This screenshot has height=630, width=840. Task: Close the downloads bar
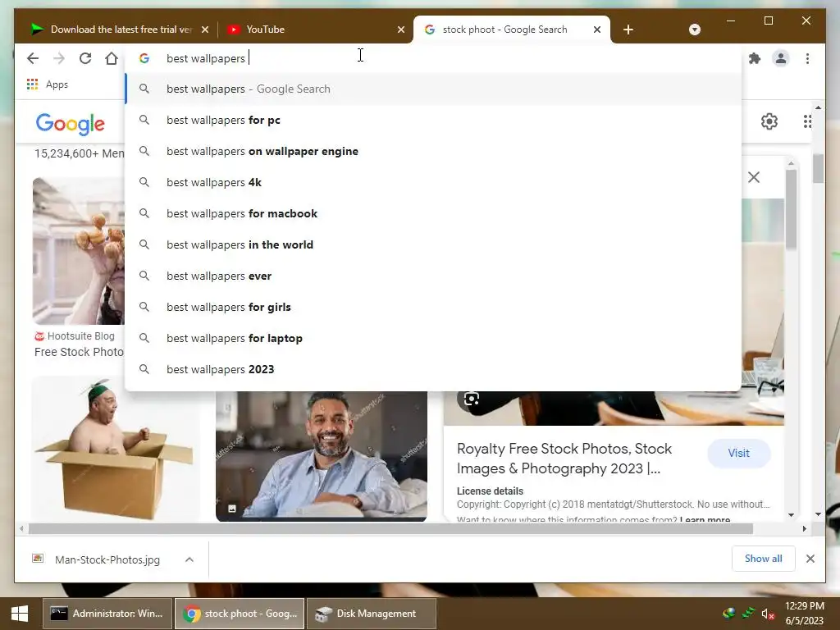[810, 559]
